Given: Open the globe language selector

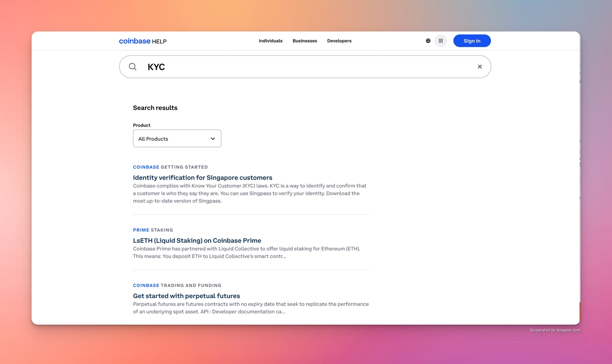Looking at the screenshot, I should [x=428, y=41].
